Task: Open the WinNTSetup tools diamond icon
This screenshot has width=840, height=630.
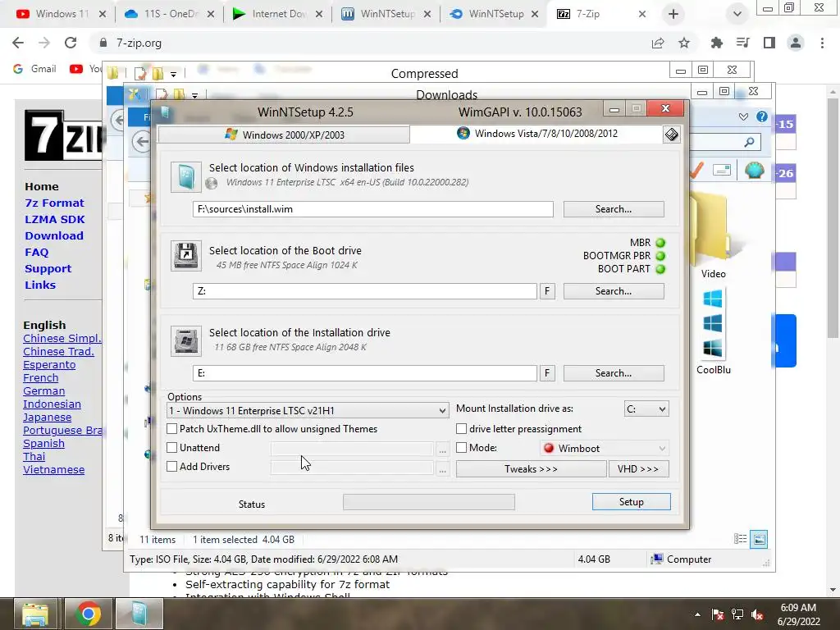Action: point(671,135)
